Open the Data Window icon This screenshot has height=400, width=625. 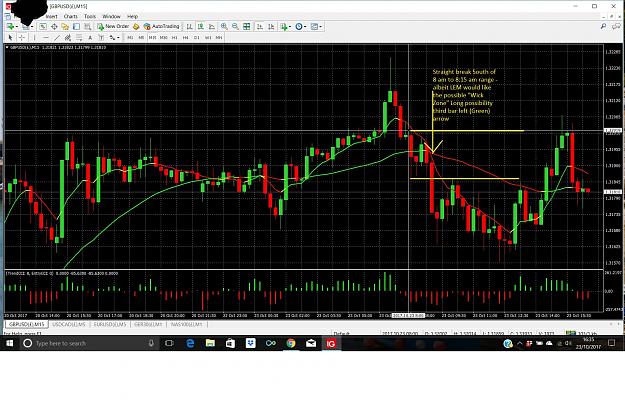(x=54, y=27)
